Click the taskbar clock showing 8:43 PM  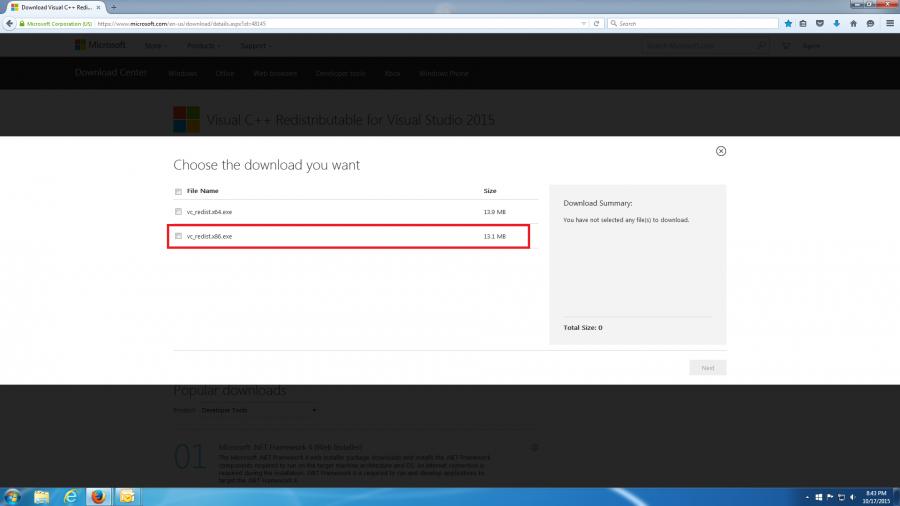[876, 497]
